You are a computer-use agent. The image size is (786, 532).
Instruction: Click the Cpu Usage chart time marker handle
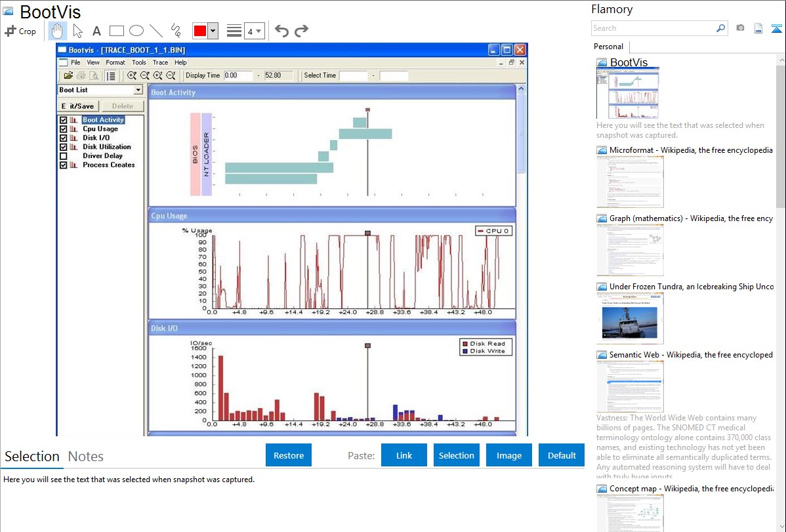point(367,233)
